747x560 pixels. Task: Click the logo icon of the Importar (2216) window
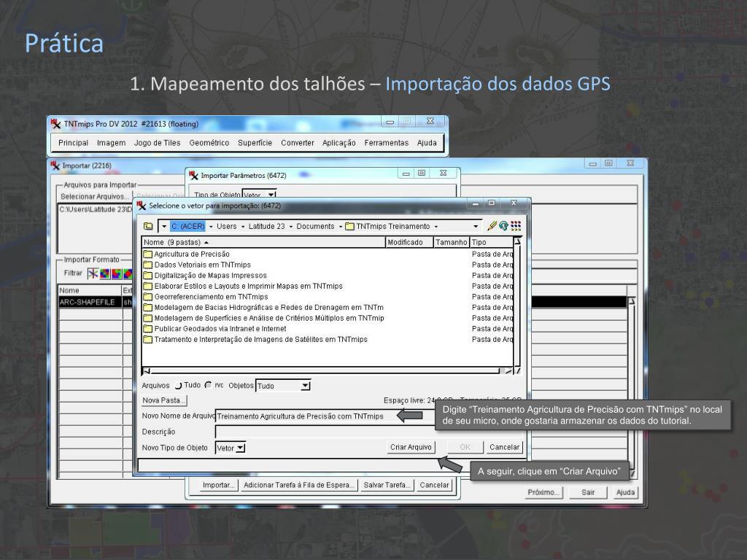[x=55, y=166]
